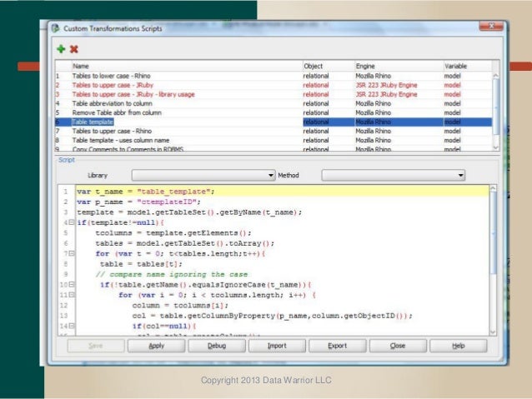Collapse code fold at line 7
Screen dimensions: 532x399
(71, 253)
